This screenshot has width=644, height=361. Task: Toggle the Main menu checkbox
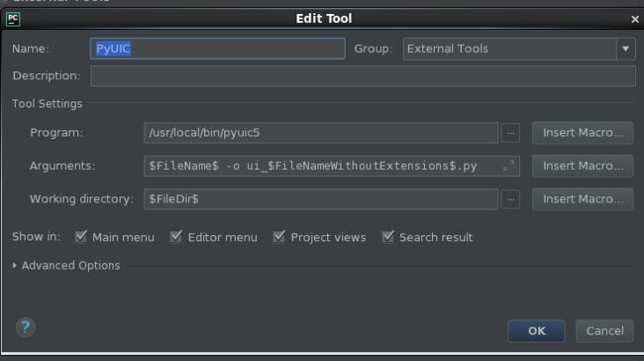click(80, 237)
